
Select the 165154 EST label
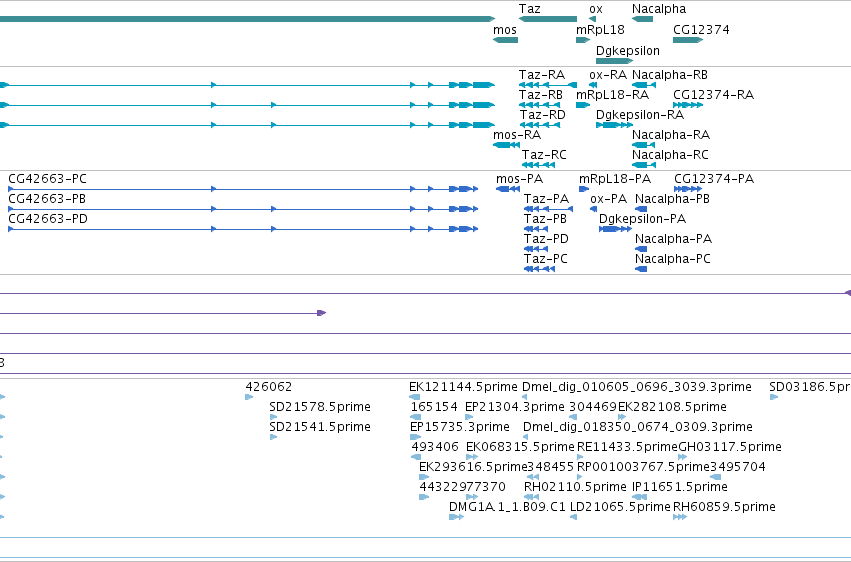point(434,407)
